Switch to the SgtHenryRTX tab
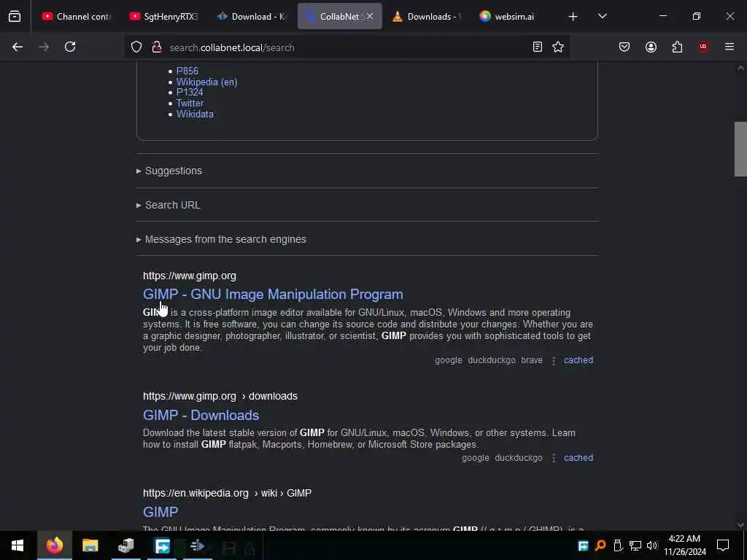This screenshot has width=747, height=560. (164, 16)
